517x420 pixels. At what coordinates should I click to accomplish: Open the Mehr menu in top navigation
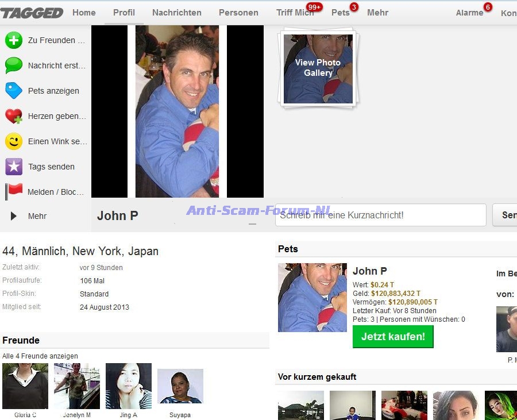377,13
